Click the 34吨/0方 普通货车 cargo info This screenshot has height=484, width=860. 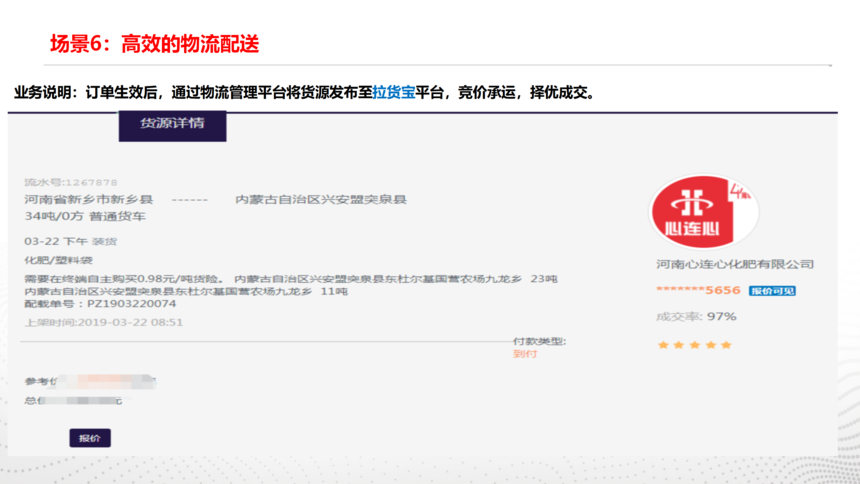85,216
